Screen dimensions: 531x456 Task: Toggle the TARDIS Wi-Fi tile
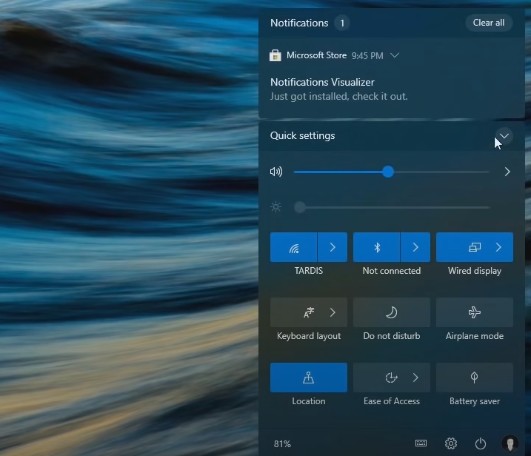(x=294, y=247)
